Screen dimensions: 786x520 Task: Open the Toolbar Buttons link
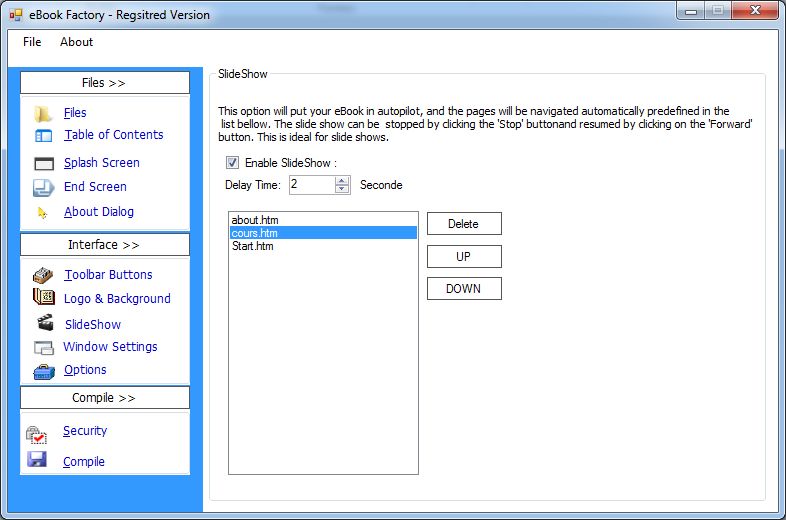coord(108,275)
